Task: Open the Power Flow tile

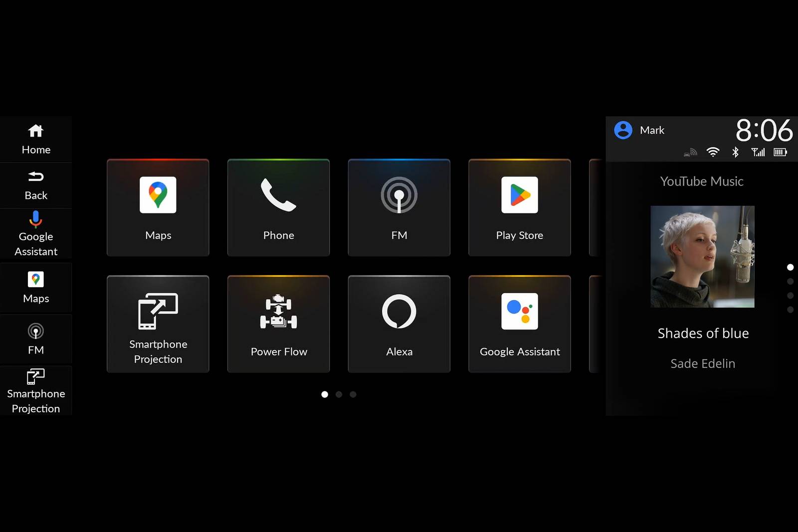Action: click(278, 324)
